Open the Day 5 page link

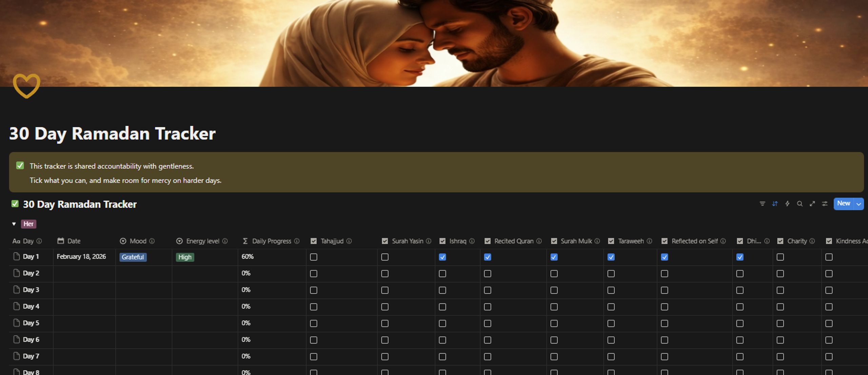coord(31,323)
